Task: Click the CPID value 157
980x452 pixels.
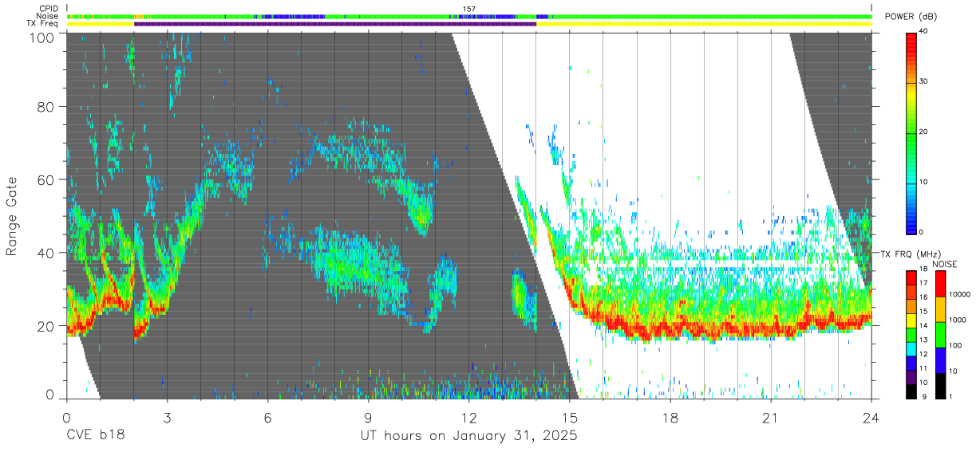Action: click(469, 9)
